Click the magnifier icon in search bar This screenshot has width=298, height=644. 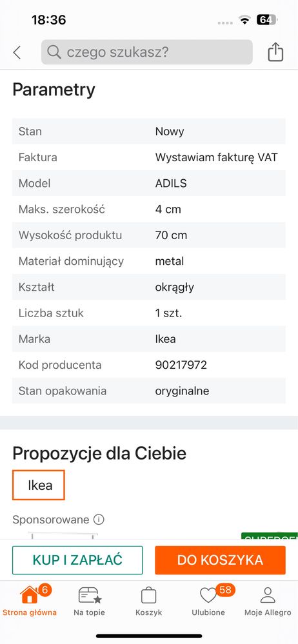pyautogui.click(x=54, y=52)
